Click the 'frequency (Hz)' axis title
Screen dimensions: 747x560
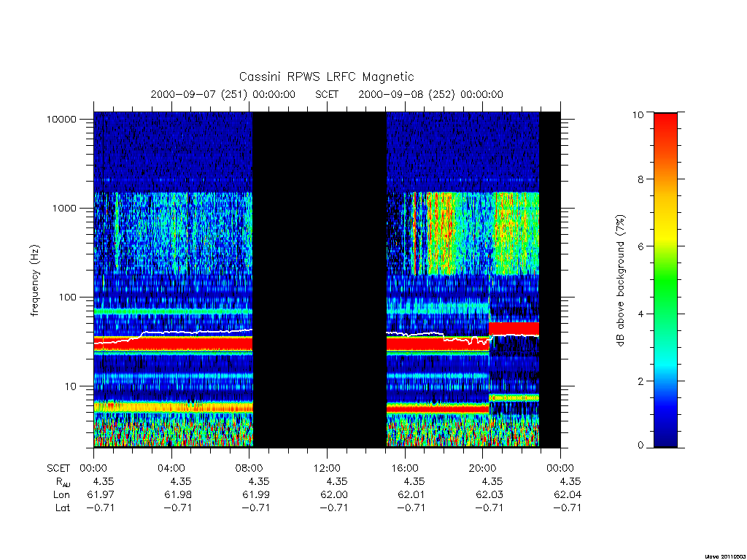[34, 281]
